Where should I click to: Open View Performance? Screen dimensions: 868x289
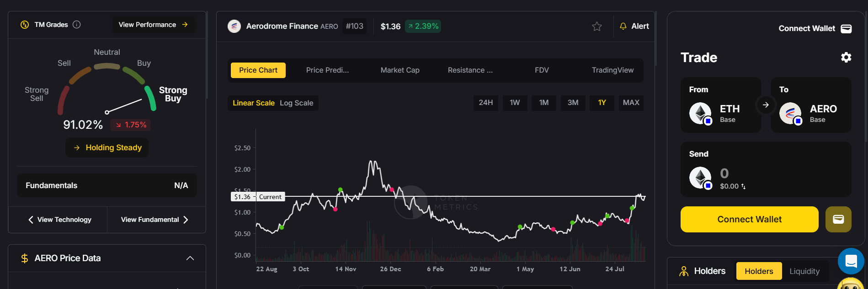(154, 25)
